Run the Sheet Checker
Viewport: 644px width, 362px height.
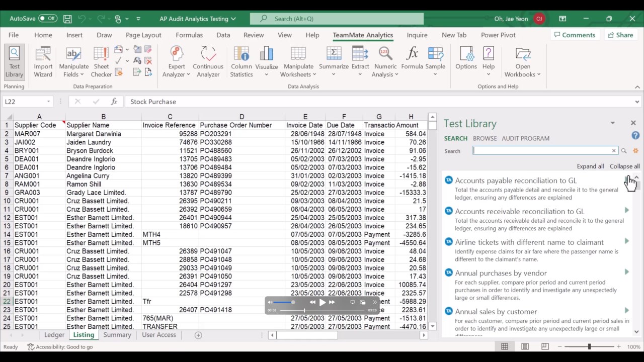pyautogui.click(x=101, y=62)
